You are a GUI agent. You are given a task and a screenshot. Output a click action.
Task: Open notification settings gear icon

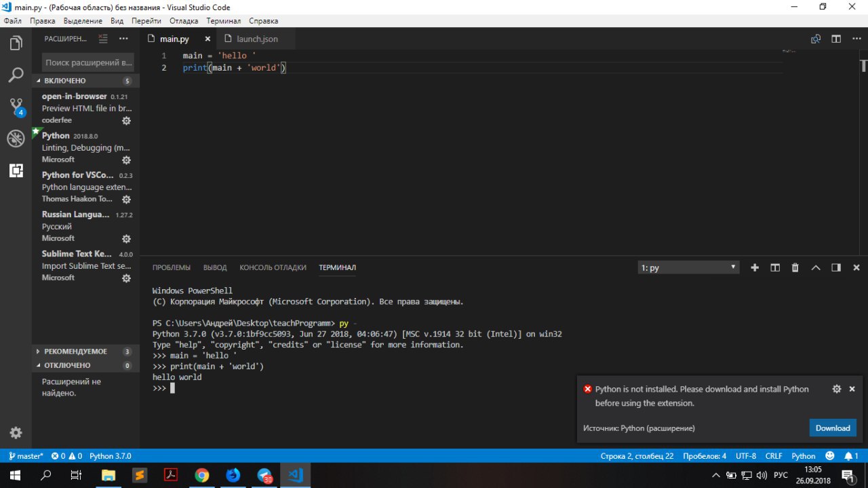pyautogui.click(x=837, y=389)
